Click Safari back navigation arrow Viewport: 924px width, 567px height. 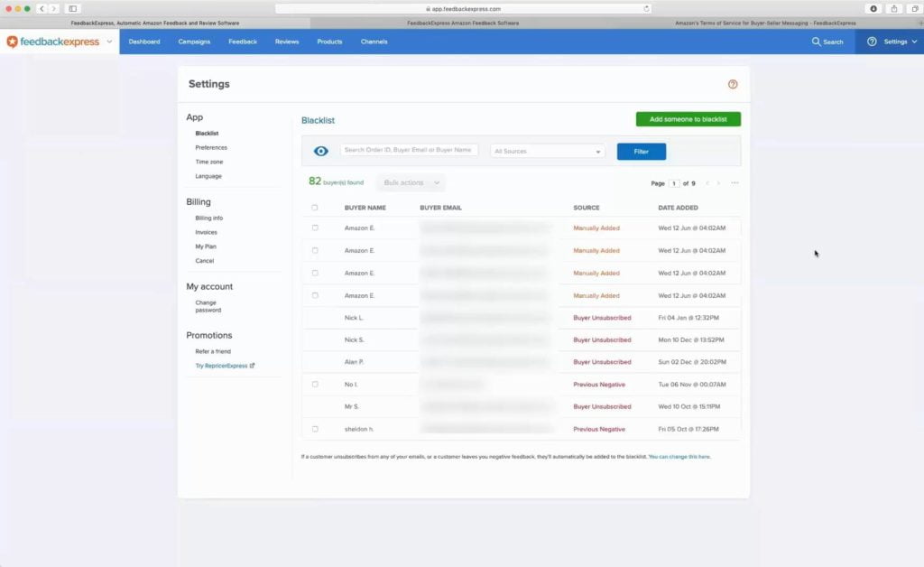42,9
